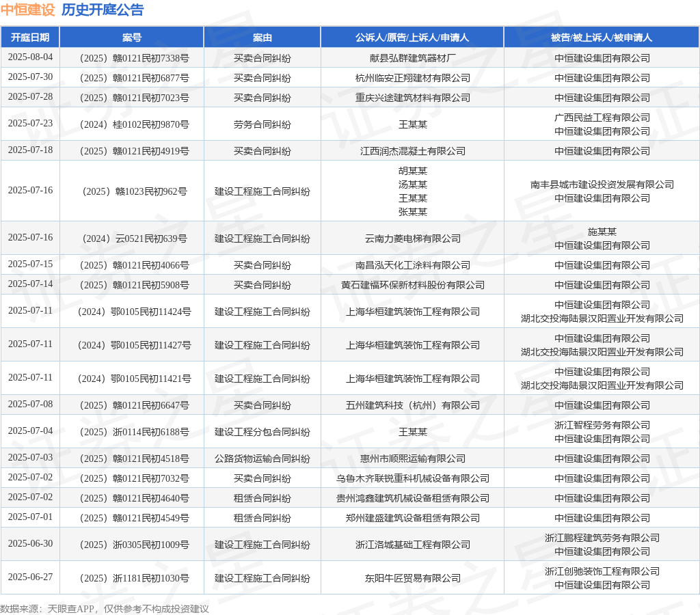
Task: Select date cell 2025-07-28
Action: click(30, 96)
